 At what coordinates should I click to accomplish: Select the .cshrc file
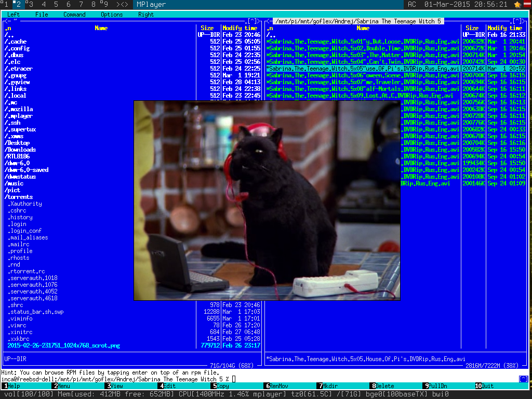click(69, 210)
